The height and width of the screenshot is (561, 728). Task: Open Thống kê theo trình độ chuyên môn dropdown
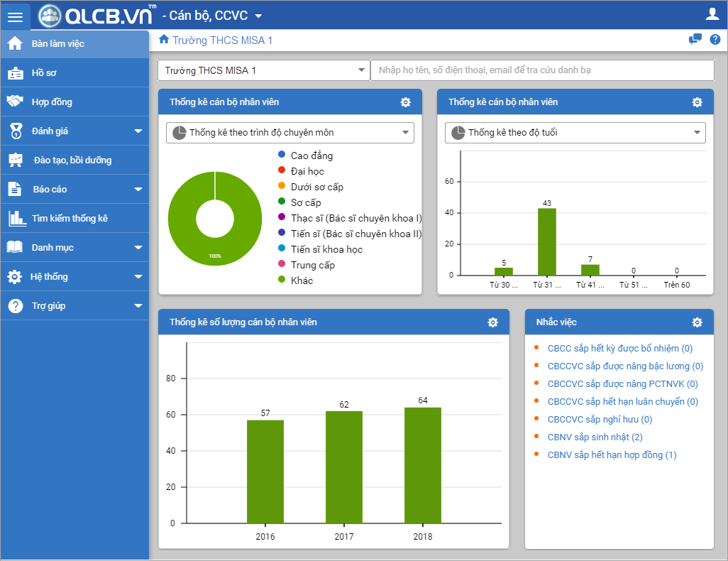click(x=290, y=133)
